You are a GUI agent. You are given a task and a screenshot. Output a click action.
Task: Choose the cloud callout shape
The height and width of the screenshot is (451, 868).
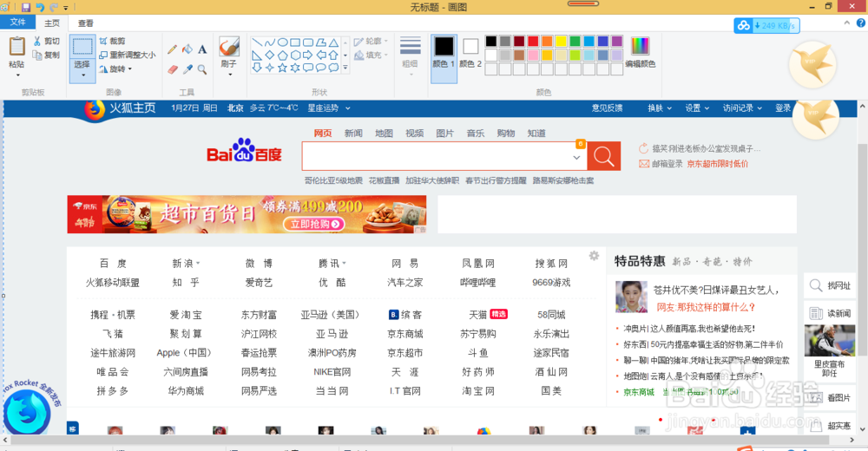[x=333, y=68]
